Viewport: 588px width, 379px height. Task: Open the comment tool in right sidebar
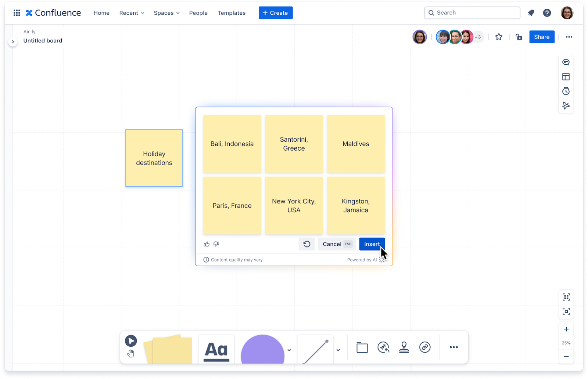(566, 62)
